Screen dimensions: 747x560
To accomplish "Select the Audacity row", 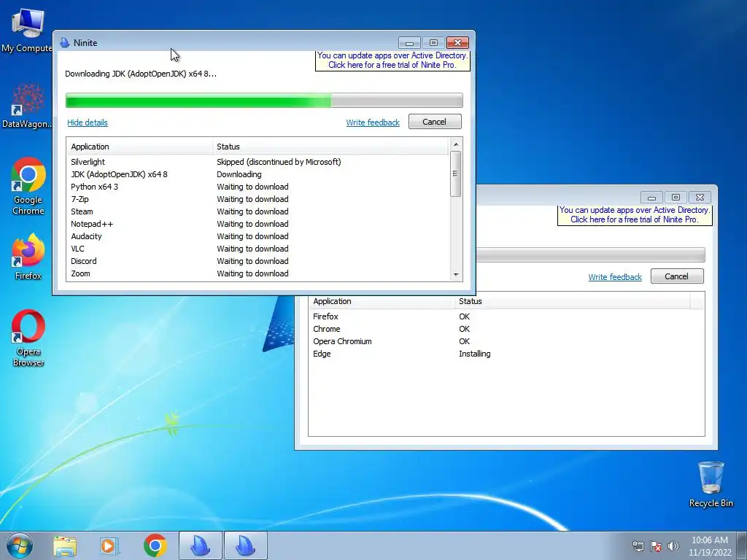I will pyautogui.click(x=258, y=236).
